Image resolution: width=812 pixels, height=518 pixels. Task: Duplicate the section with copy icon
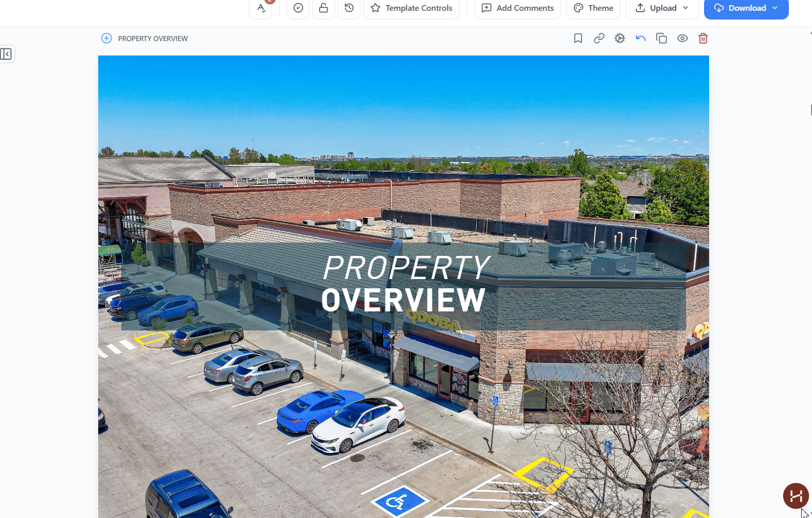tap(661, 39)
